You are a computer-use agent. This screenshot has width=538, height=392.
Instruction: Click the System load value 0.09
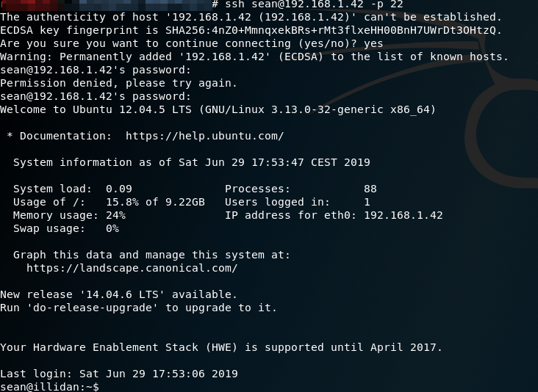pos(119,189)
